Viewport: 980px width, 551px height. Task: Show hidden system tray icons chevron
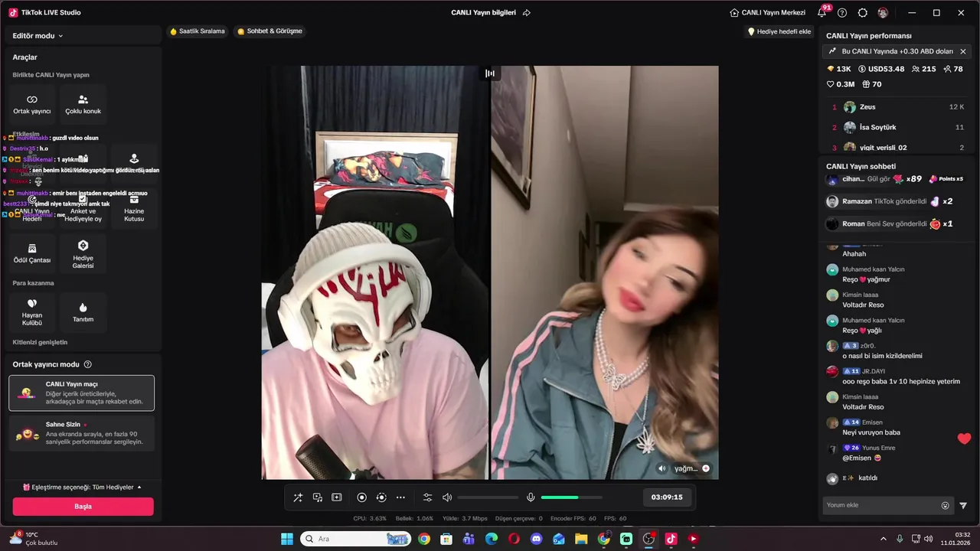[883, 539]
